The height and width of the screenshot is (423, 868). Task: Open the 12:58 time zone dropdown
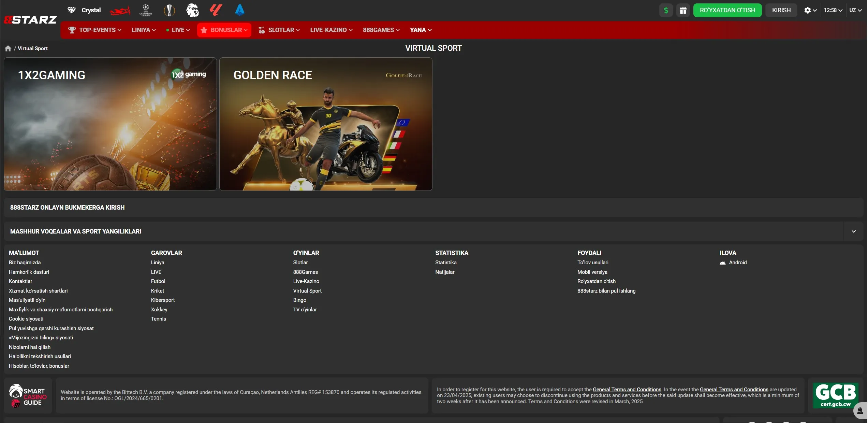point(833,10)
